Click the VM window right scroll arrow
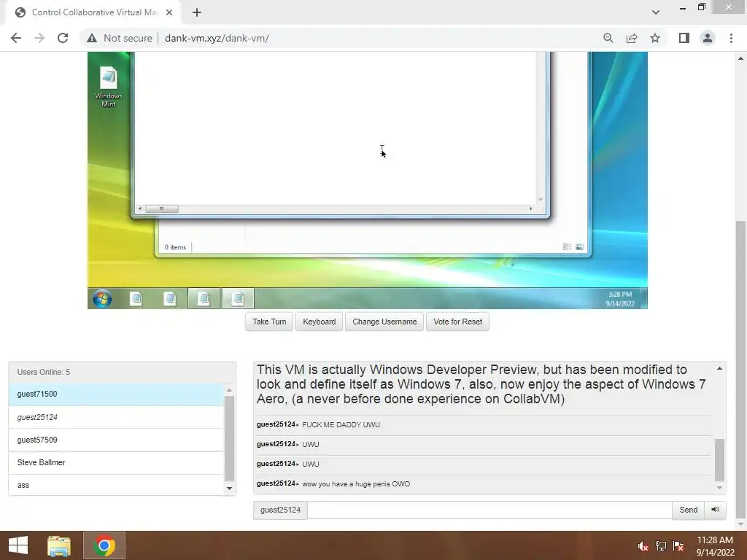 (x=531, y=209)
